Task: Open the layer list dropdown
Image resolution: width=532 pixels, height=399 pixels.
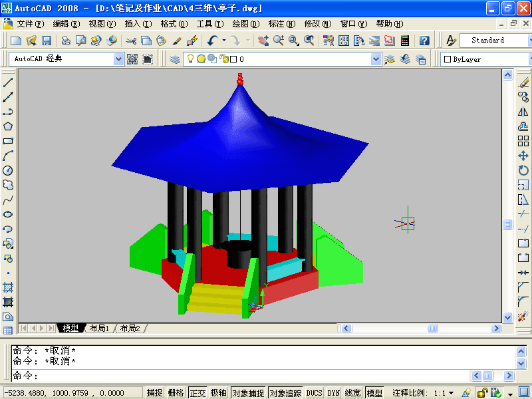Action: [x=376, y=59]
